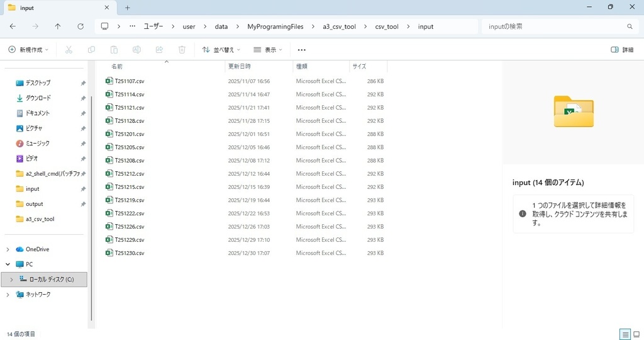The width and height of the screenshot is (644, 340).
Task: Click the Share icon in toolbar
Action: coord(159,50)
